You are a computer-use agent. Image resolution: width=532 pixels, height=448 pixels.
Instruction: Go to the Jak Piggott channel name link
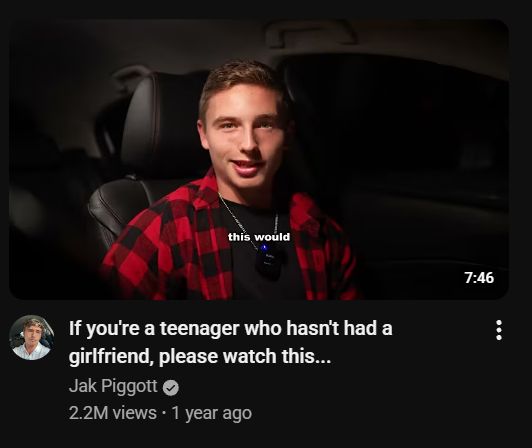[113, 386]
